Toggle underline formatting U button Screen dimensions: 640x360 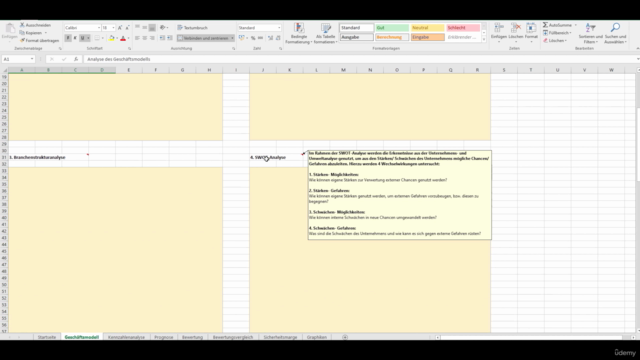(82, 38)
